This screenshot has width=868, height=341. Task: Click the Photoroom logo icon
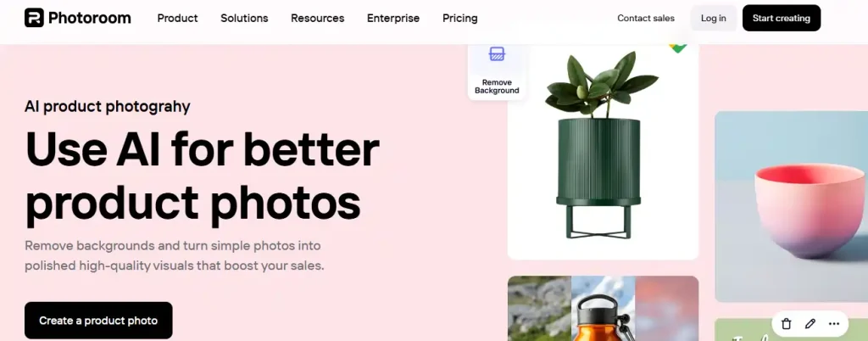point(34,18)
